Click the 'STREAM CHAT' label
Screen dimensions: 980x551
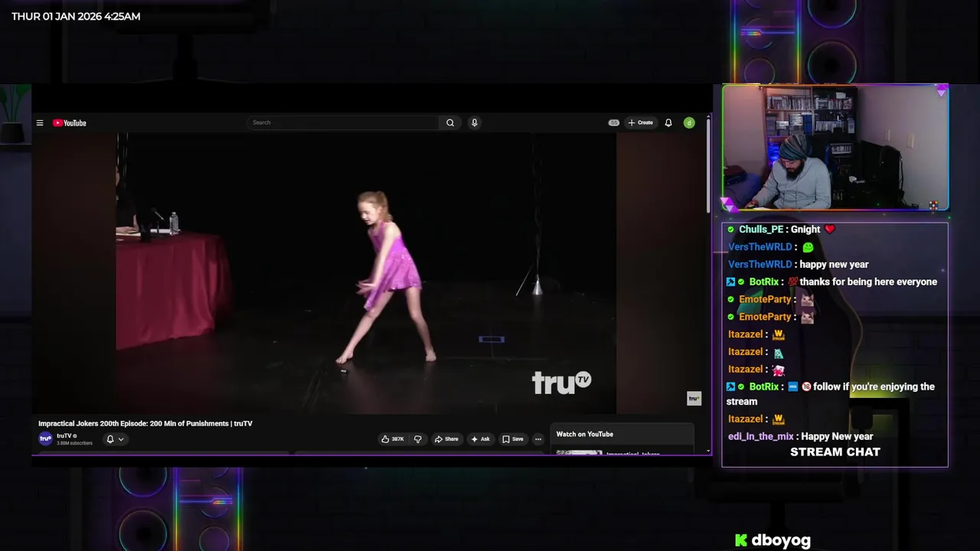pyautogui.click(x=835, y=452)
